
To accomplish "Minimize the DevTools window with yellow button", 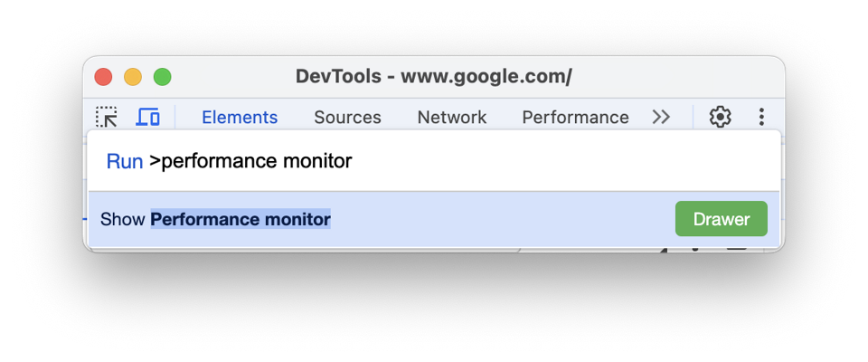I will tap(133, 77).
